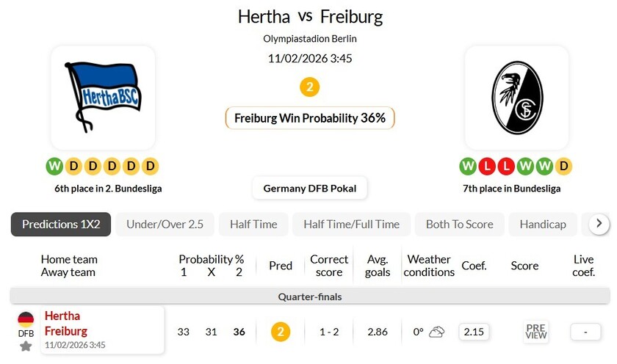Image resolution: width=617 pixels, height=364 pixels.
Task: Click the Germany DFB Pokal button
Action: click(x=309, y=189)
